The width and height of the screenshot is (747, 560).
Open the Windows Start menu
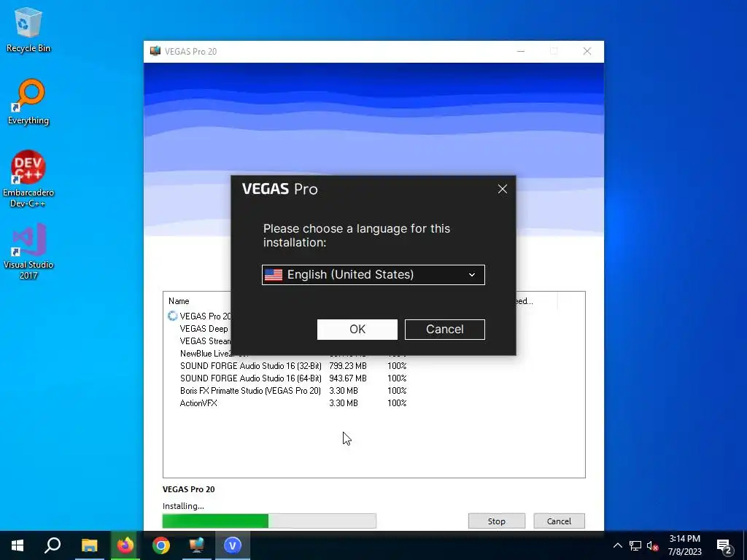pyautogui.click(x=18, y=545)
